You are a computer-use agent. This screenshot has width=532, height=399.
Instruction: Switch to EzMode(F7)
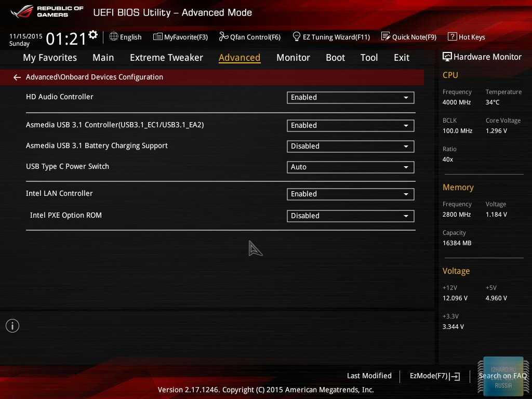click(x=434, y=376)
